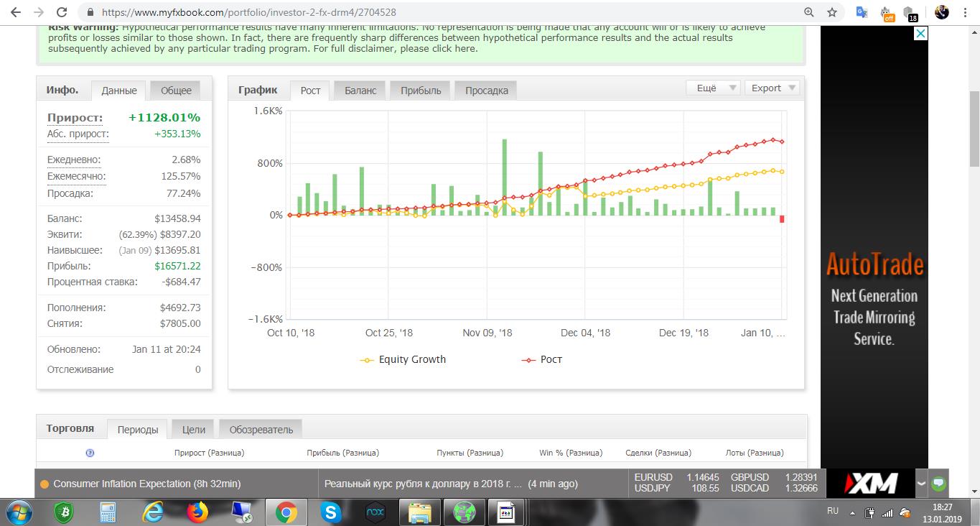Toggle Рост legend series
The image size is (980, 526).
click(542, 359)
